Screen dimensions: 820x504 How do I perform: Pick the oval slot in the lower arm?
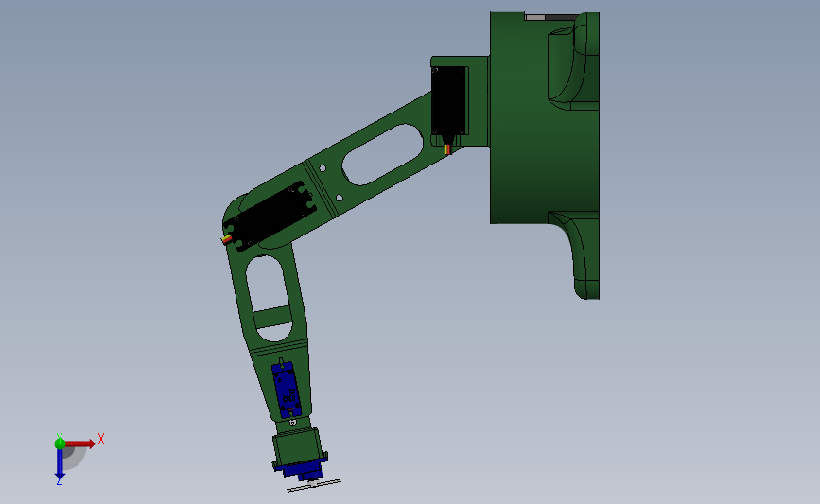click(270, 298)
